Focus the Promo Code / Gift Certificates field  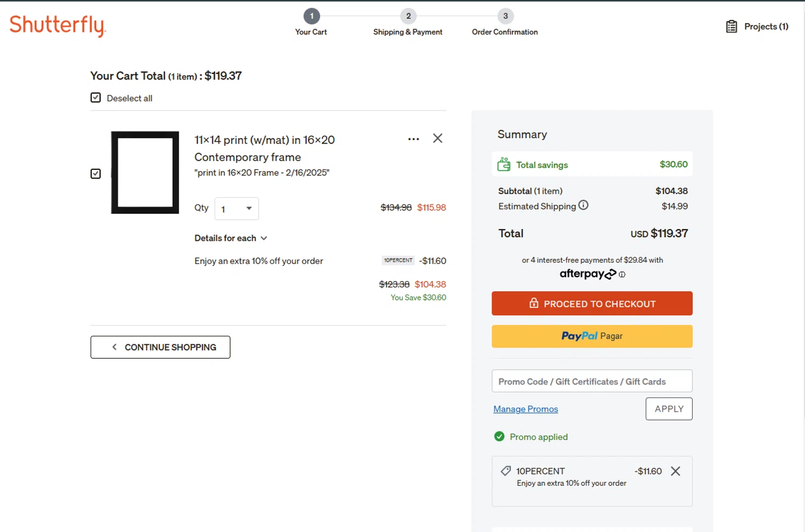coord(592,381)
